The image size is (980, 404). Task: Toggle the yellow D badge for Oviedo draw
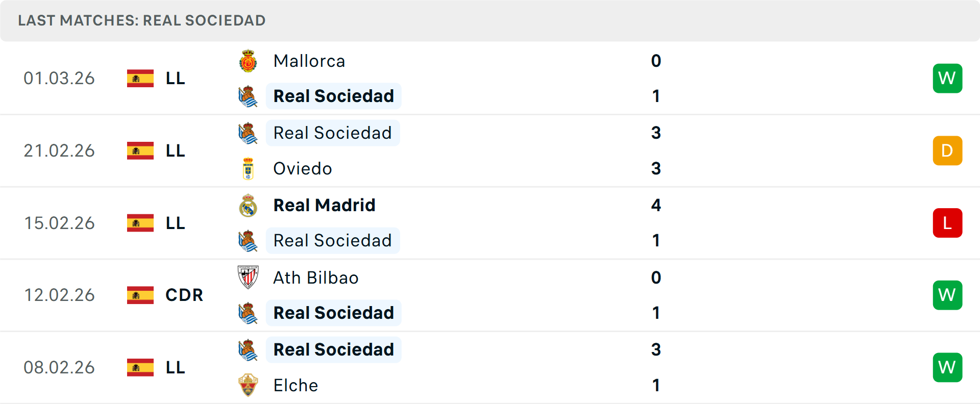[947, 150]
